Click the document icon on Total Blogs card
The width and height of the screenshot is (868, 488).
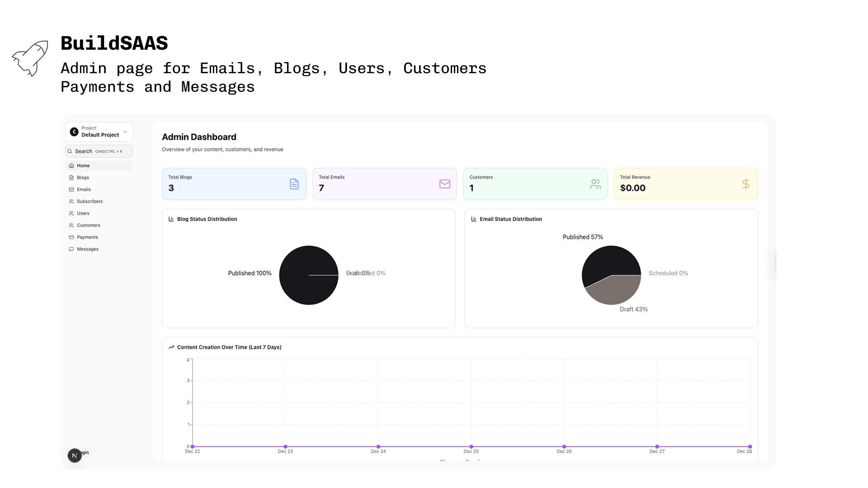coord(294,184)
